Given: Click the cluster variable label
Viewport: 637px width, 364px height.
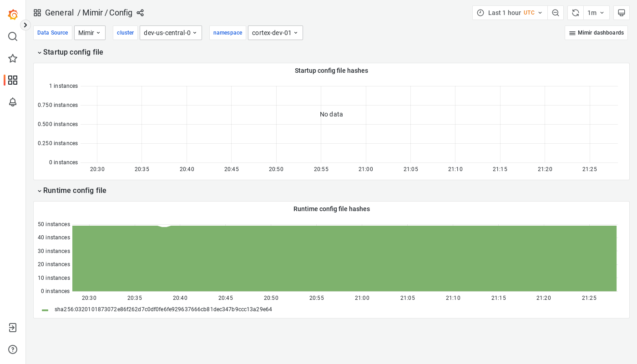Looking at the screenshot, I should pyautogui.click(x=125, y=33).
